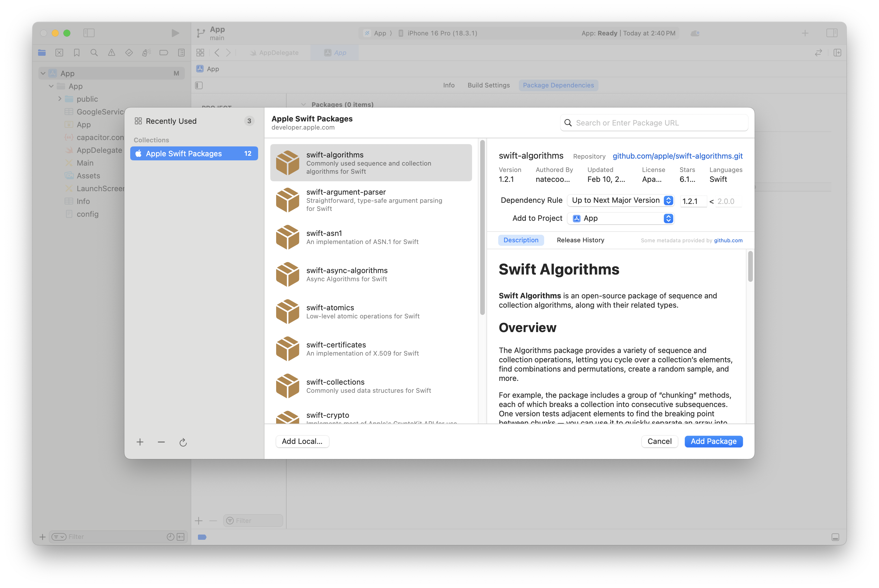Open the Add to Project dropdown
Image resolution: width=879 pixels, height=588 pixels.
(621, 218)
